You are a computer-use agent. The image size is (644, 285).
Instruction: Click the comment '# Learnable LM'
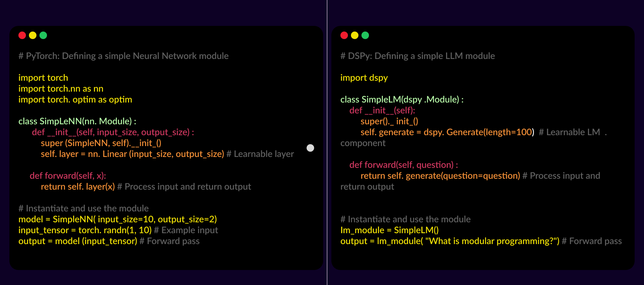(569, 132)
